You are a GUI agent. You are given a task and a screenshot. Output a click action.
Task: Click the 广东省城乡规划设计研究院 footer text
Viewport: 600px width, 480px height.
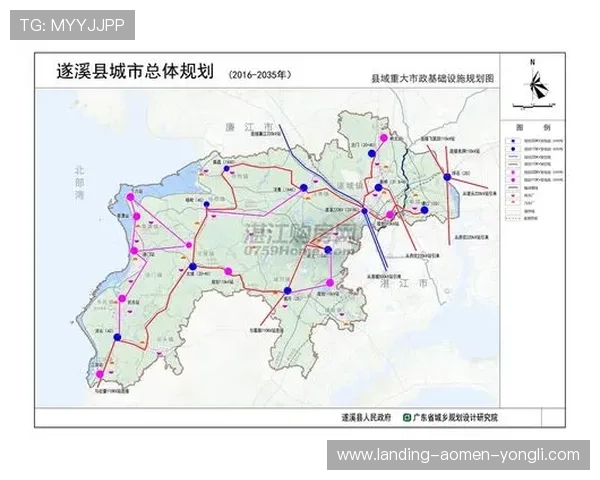coord(455,418)
